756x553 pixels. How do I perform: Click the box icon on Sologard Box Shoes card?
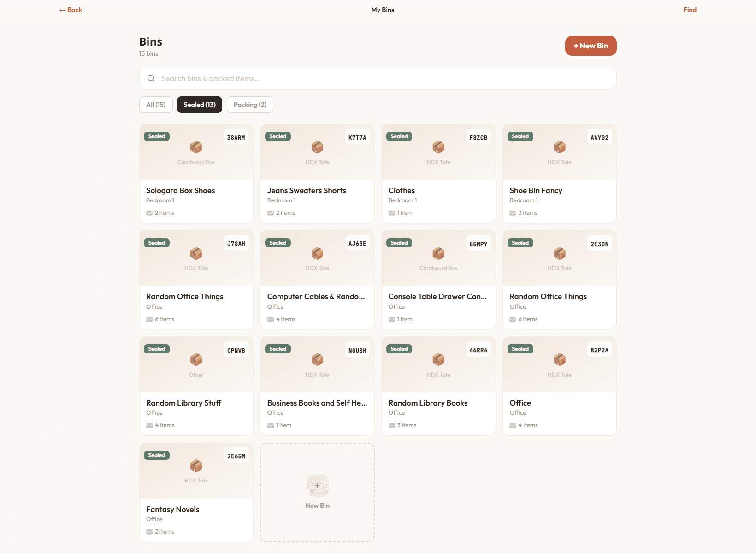[196, 147]
